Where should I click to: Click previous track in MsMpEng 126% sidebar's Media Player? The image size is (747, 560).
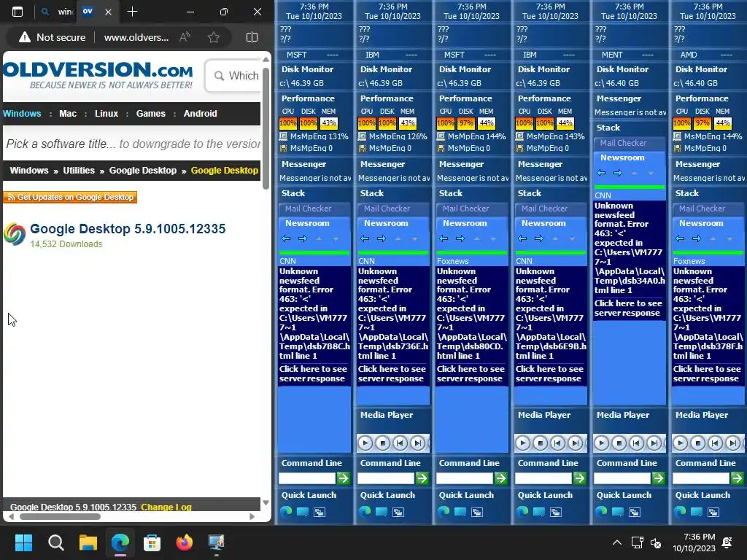pos(400,443)
